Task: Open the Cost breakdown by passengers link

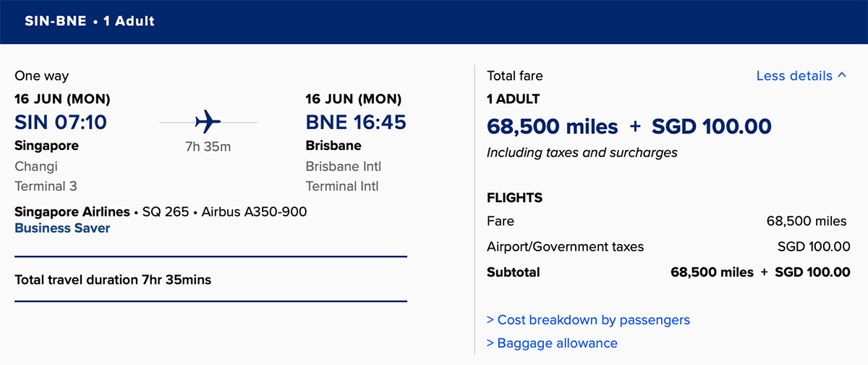Action: (588, 319)
